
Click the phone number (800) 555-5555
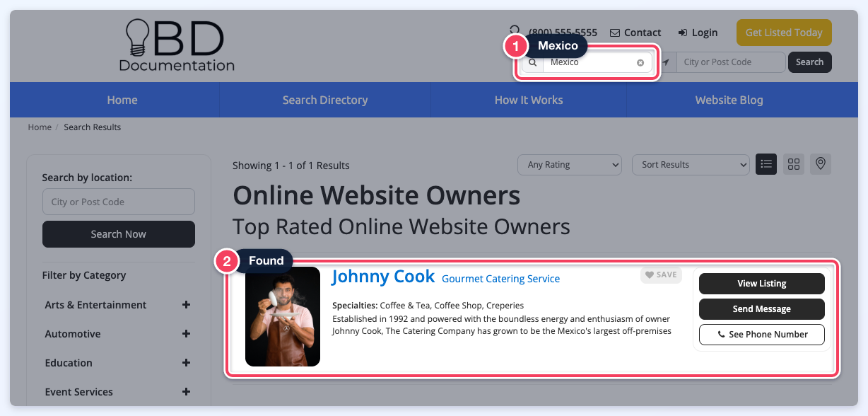coord(563,33)
